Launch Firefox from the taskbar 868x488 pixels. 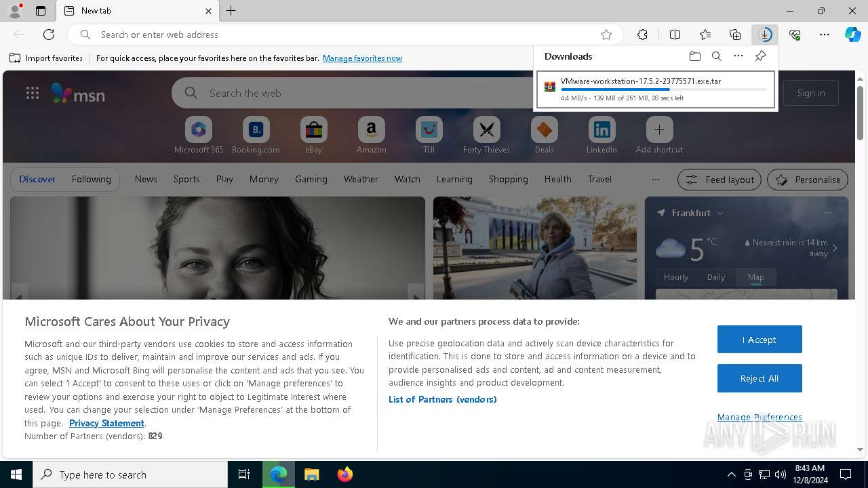(344, 474)
